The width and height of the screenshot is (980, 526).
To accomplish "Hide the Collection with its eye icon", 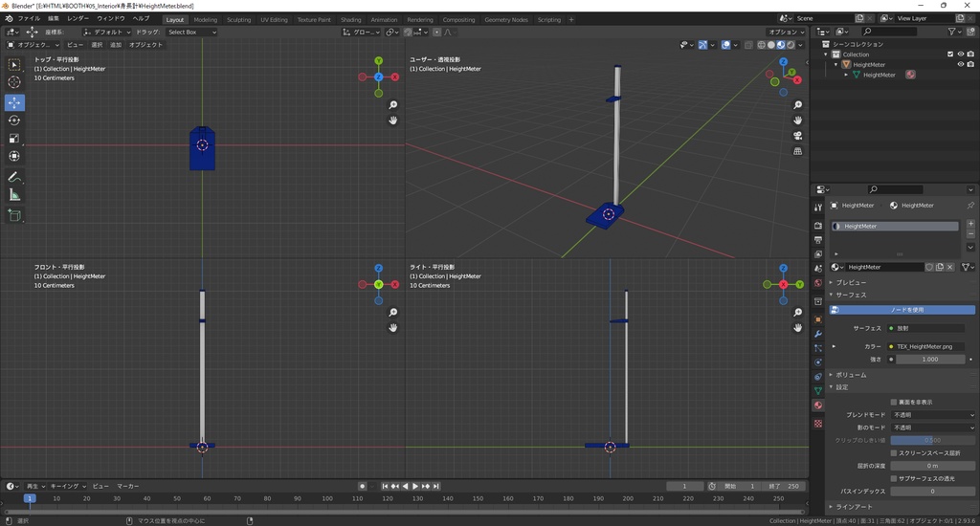I will click(x=961, y=55).
